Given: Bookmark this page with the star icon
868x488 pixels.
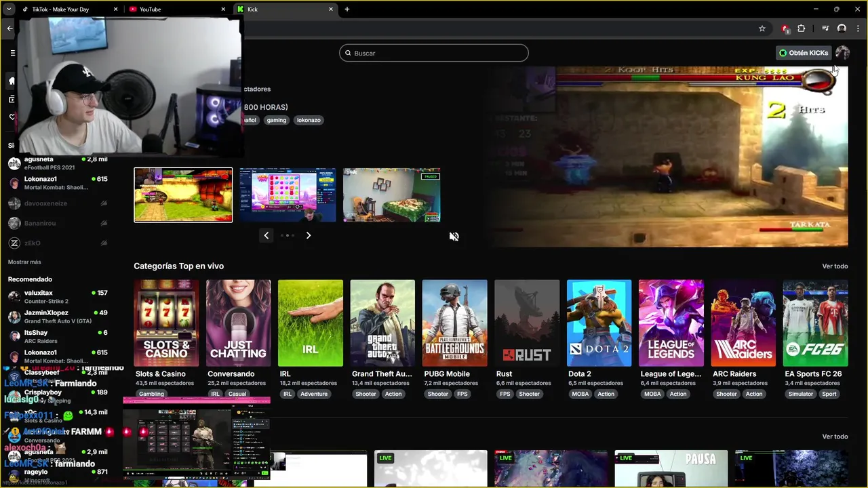Looking at the screenshot, I should pos(762,28).
